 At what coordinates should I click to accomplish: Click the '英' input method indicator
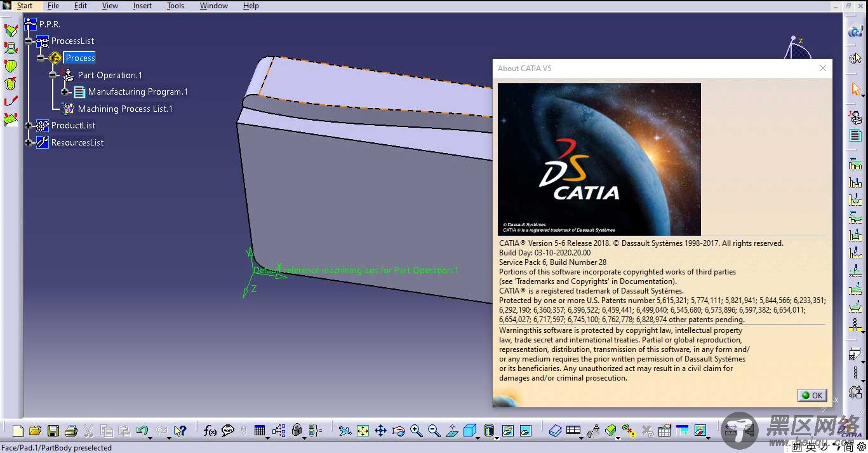coord(811,447)
